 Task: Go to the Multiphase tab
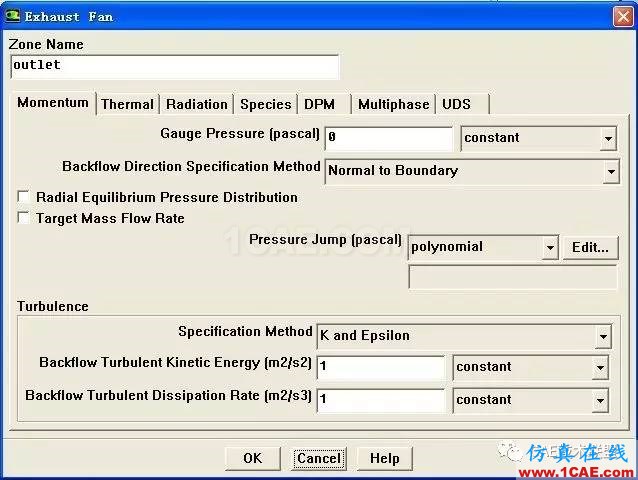393,104
